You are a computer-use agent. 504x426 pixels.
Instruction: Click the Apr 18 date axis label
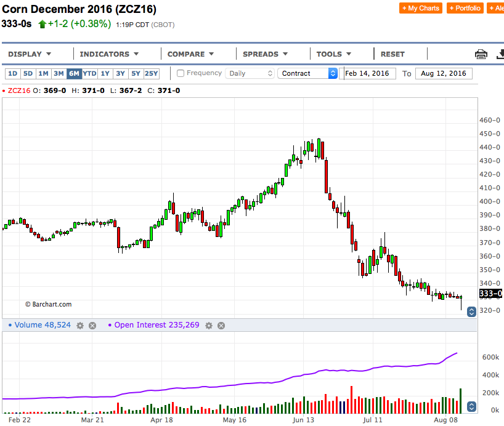tap(161, 420)
